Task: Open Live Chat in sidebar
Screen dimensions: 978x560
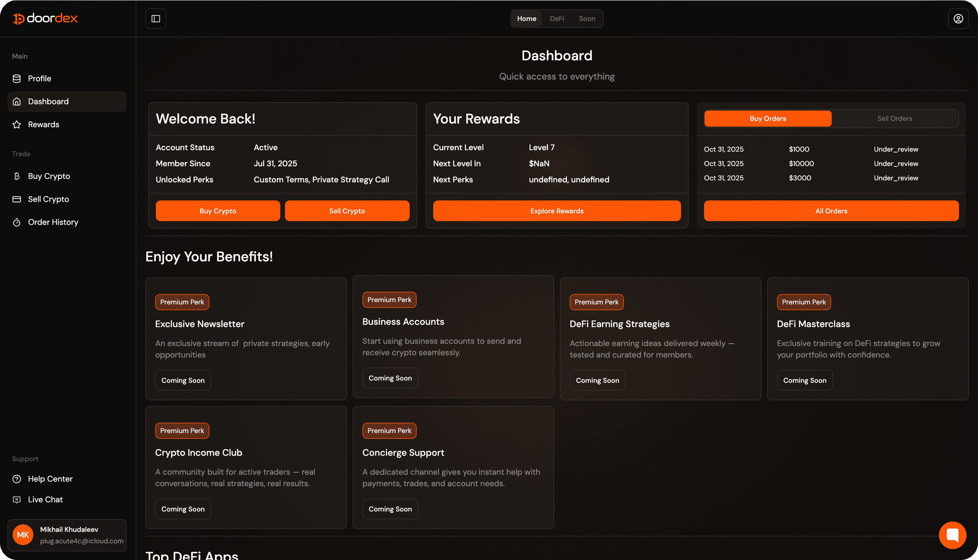Action: [45, 500]
